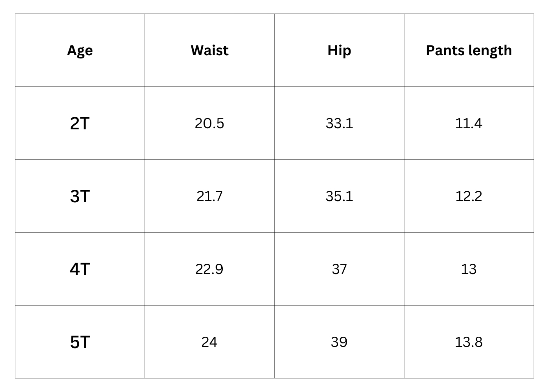549x392 pixels.
Task: Select the waist value 24 for 5T
Action: (209, 342)
